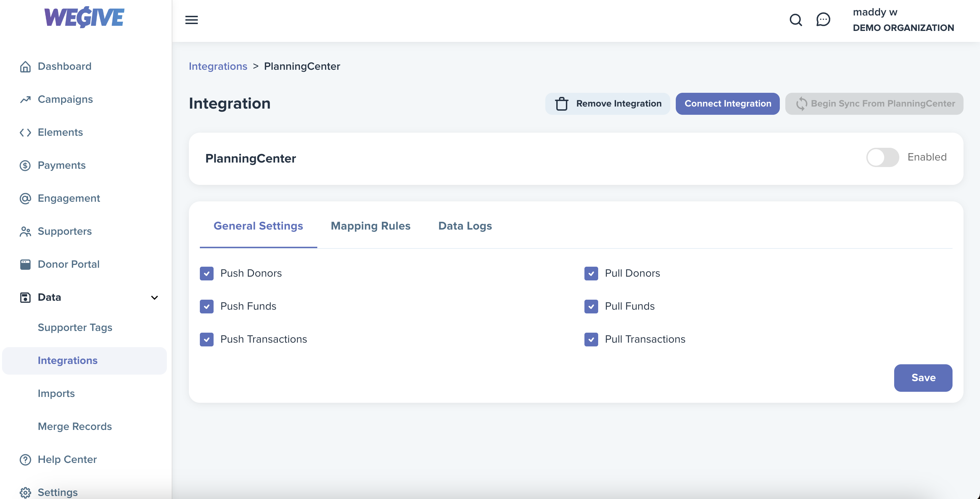980x499 pixels.
Task: Open the Donor Portal section
Action: (x=68, y=265)
